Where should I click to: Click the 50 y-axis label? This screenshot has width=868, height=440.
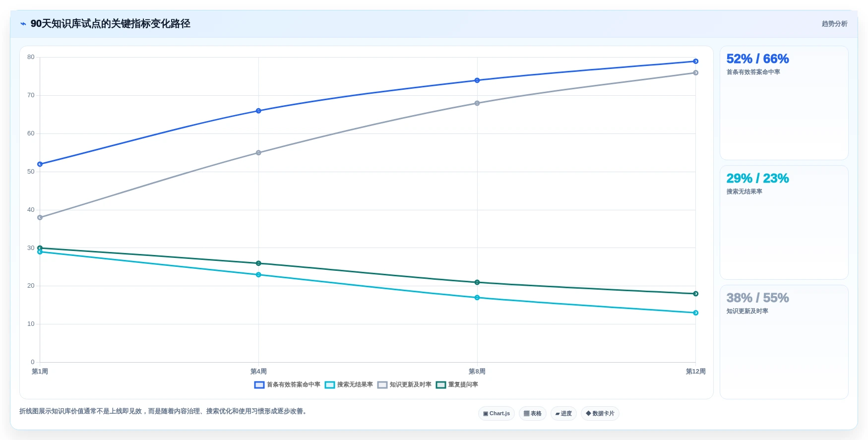(x=31, y=172)
